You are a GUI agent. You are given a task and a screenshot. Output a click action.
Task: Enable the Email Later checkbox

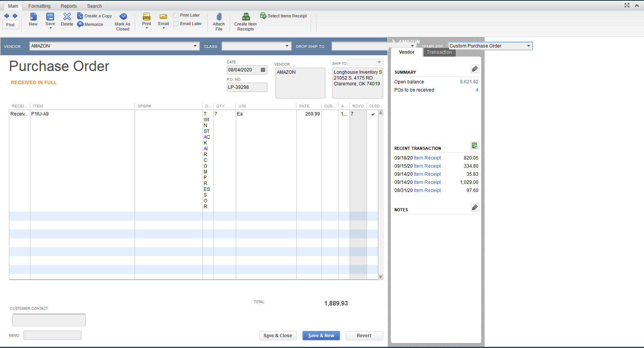pos(176,24)
